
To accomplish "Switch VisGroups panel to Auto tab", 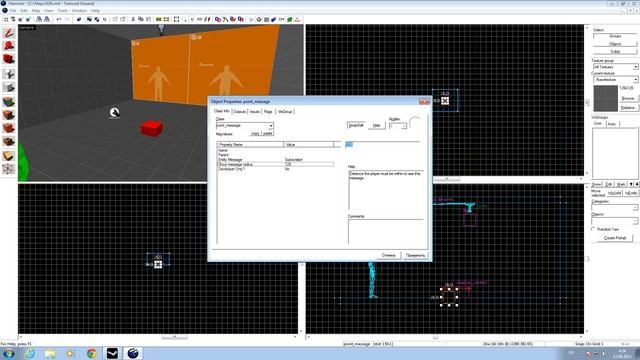I will tap(612, 124).
